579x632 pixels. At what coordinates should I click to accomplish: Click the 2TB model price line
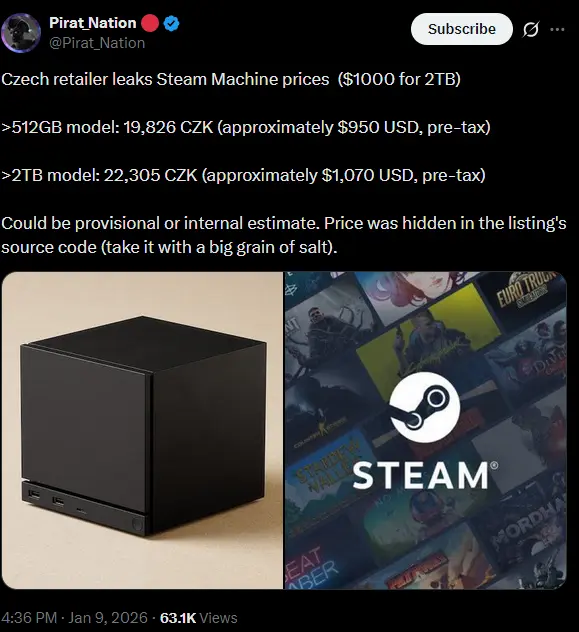point(243,175)
